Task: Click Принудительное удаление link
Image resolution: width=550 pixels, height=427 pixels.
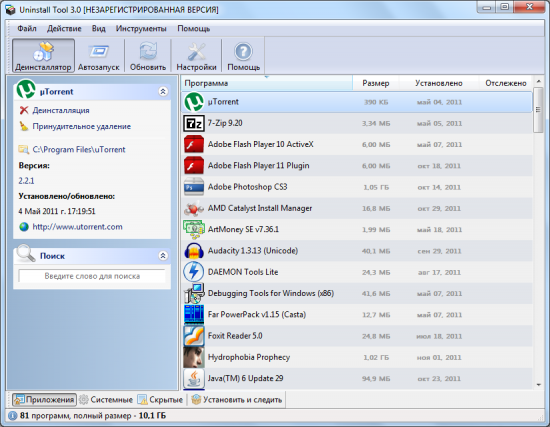Action: (82, 126)
